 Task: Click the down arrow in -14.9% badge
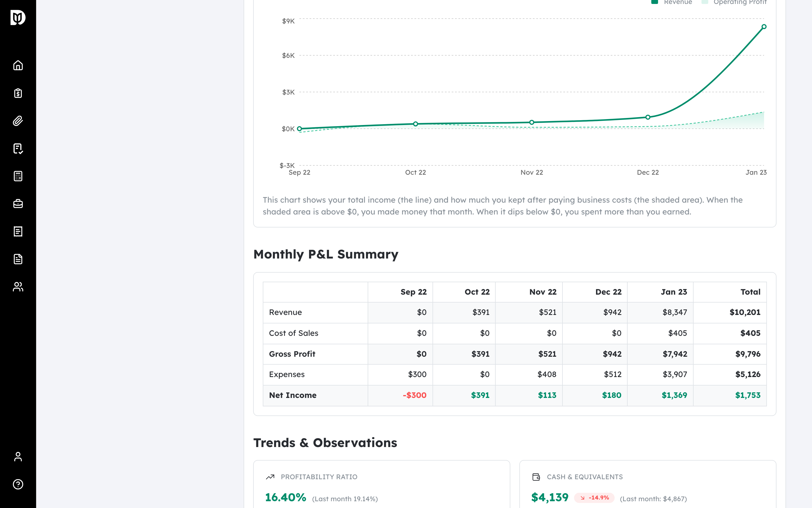pos(582,498)
